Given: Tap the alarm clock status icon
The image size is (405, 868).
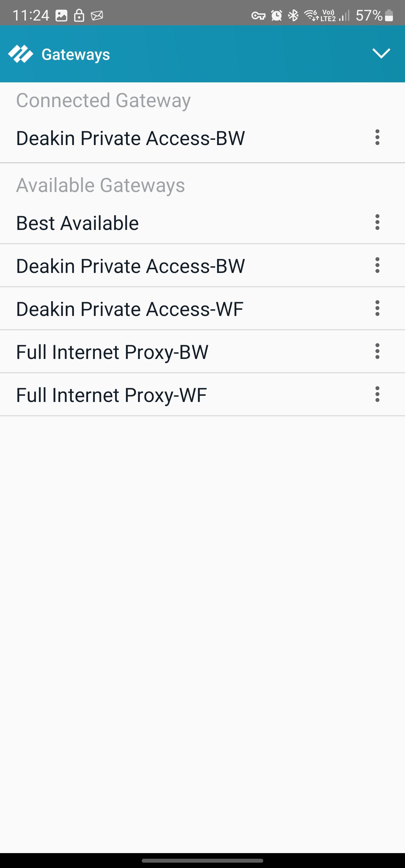Looking at the screenshot, I should click(x=276, y=15).
